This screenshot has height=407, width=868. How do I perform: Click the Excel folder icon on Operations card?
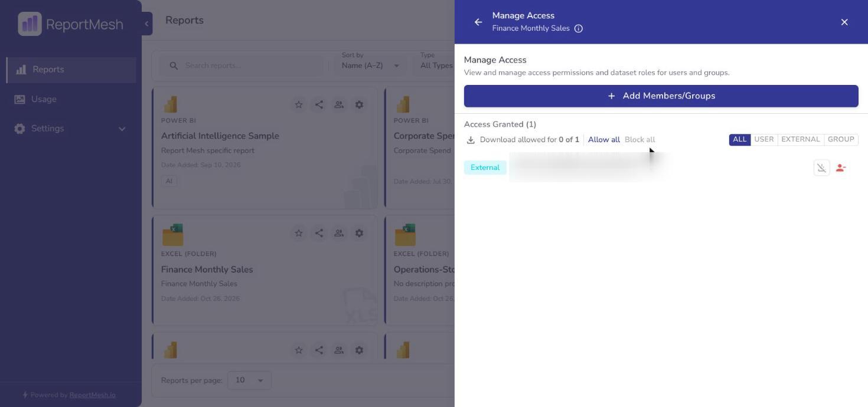(x=405, y=234)
